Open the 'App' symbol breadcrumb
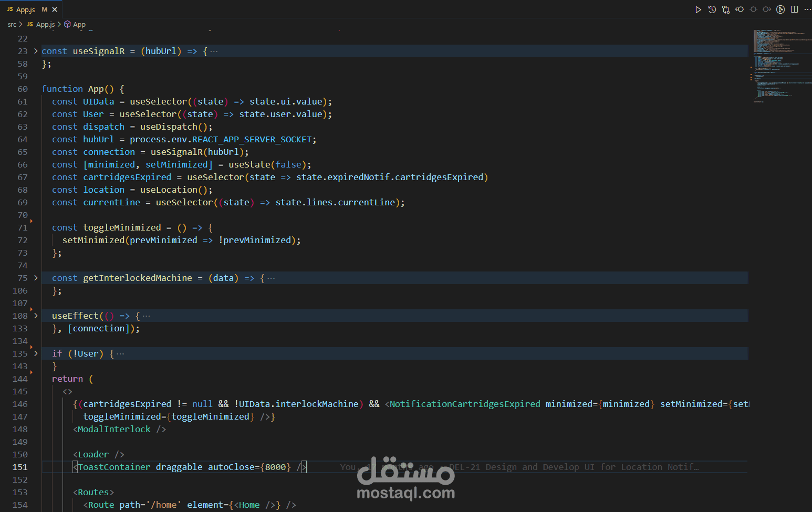 [79, 25]
